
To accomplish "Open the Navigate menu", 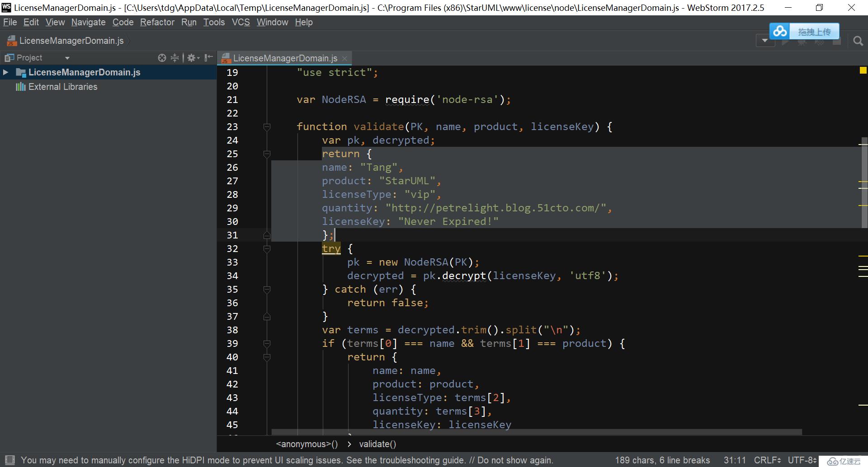I will 88,22.
